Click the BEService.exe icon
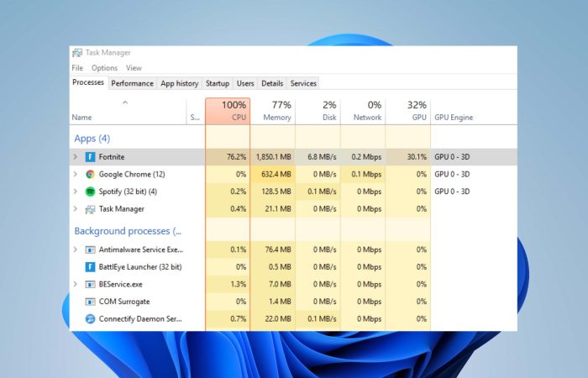 (x=90, y=284)
